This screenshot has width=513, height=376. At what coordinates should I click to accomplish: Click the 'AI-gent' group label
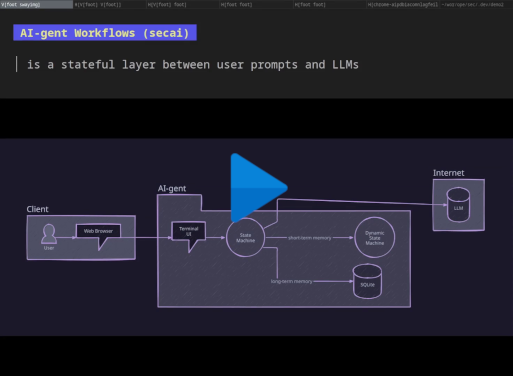[172, 189]
